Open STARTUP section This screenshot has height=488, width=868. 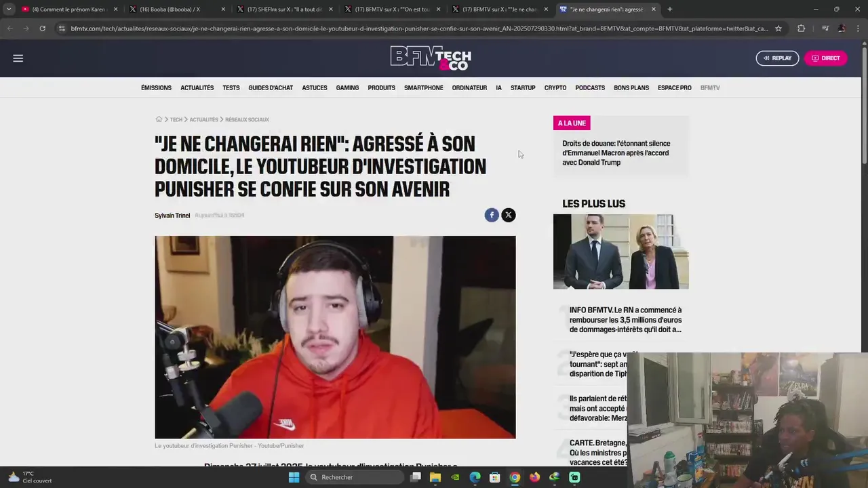click(523, 88)
